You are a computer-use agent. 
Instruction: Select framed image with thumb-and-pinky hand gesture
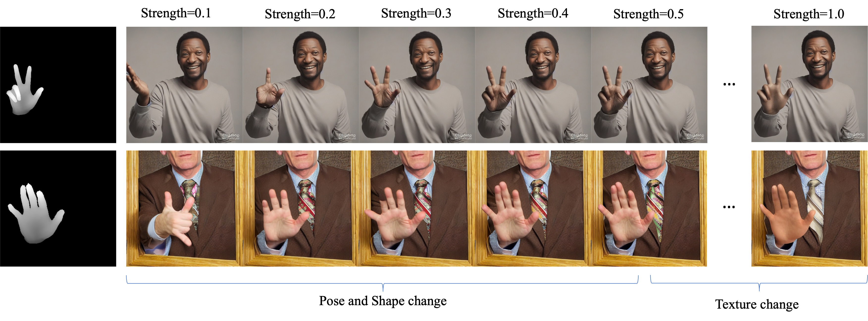184,209
